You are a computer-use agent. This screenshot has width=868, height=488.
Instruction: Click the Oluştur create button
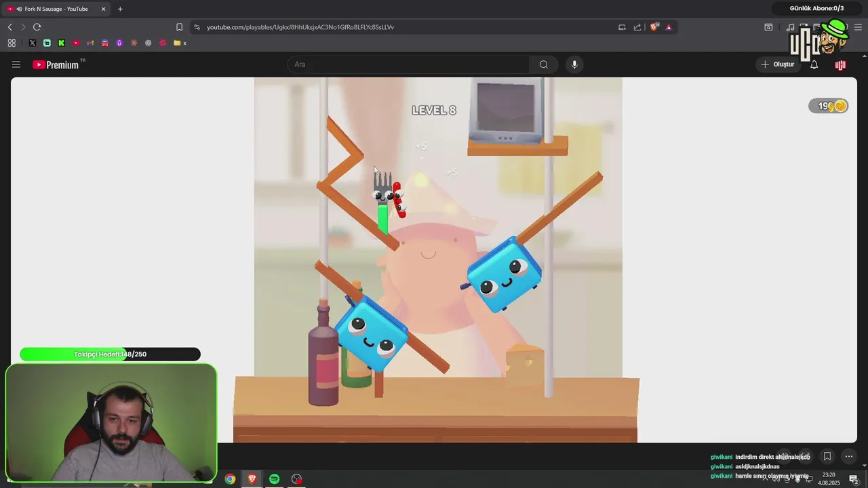[x=777, y=64]
